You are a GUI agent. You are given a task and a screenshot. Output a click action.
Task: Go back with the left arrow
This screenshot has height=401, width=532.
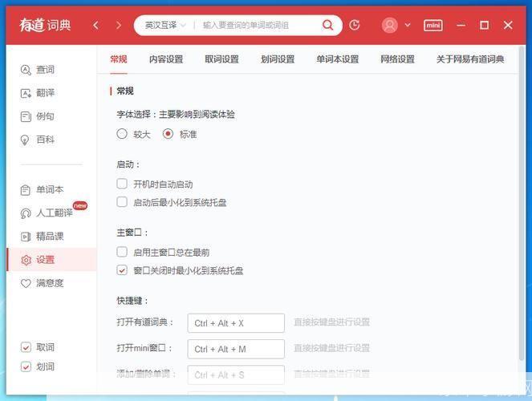tap(95, 25)
